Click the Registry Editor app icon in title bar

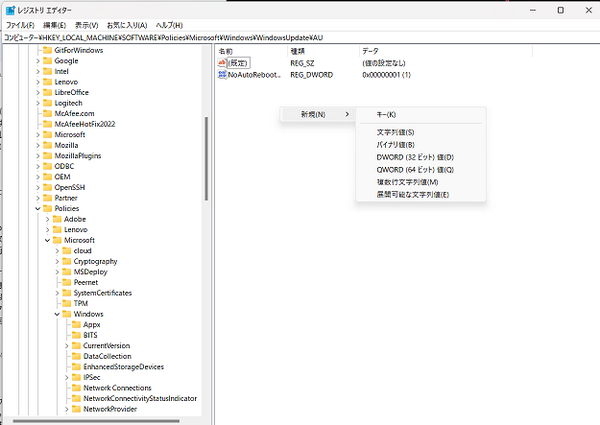[x=9, y=9]
